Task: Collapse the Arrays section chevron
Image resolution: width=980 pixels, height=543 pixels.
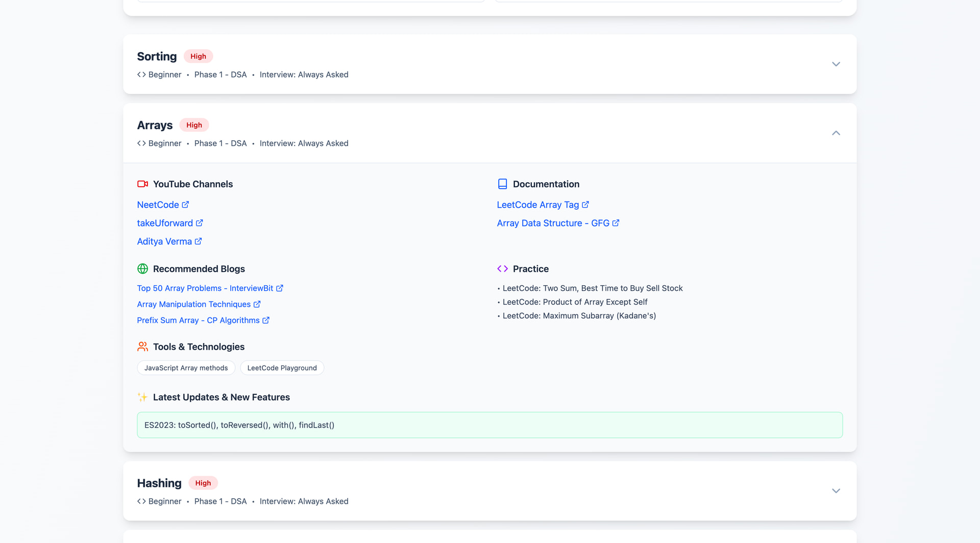Action: [x=836, y=133]
